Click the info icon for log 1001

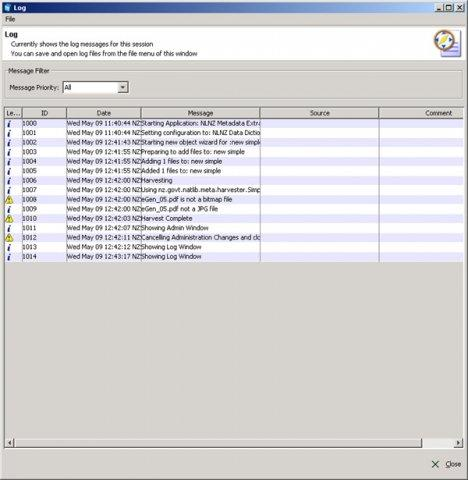9,133
